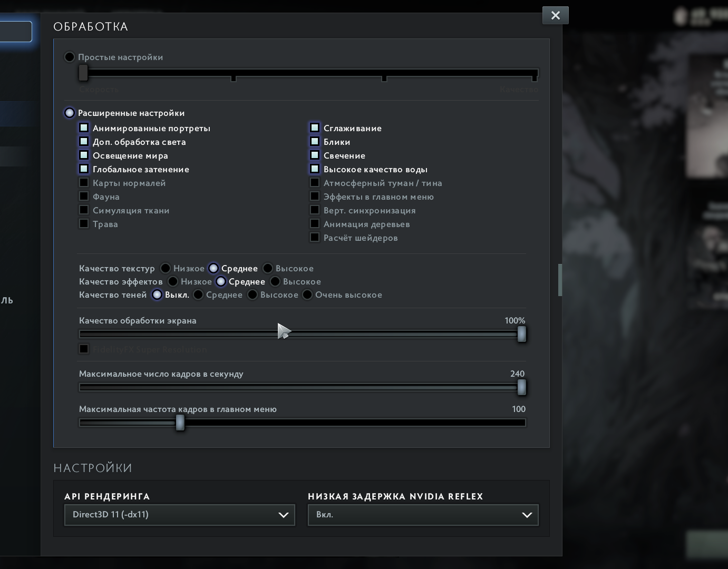Set Качество эффектов to Низкое
Viewport: 728px width, 569px height.
173,281
